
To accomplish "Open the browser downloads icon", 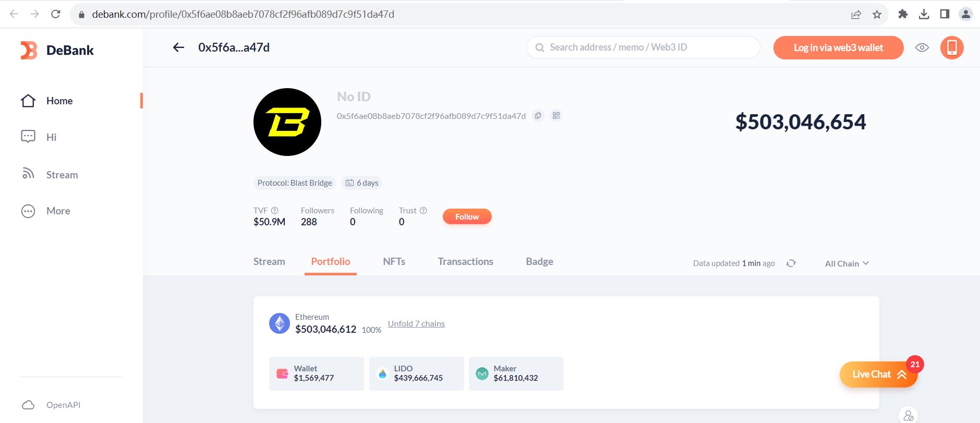I will [924, 14].
